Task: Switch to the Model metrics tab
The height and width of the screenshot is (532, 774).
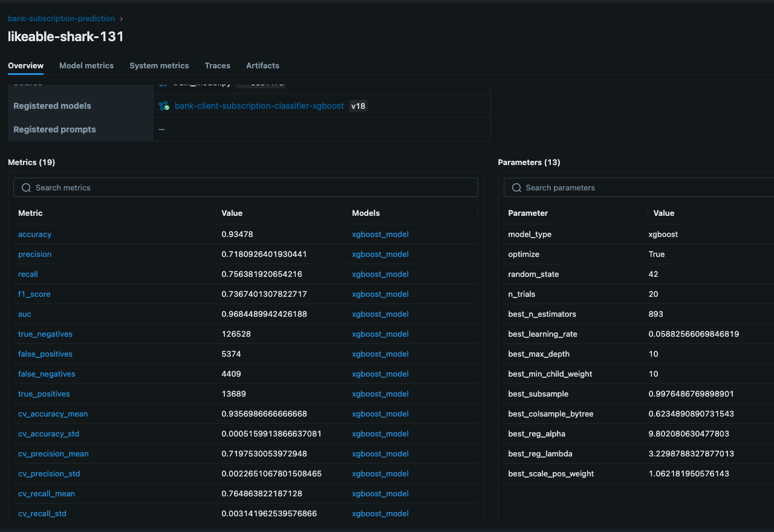Action: coord(86,65)
